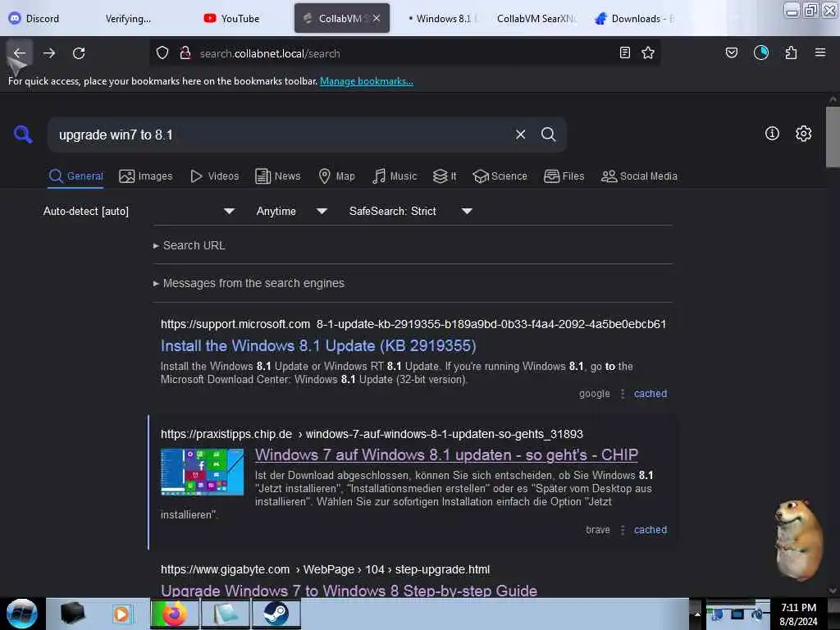Switch to the Downloads tab
840x630 pixels.
coord(635,18)
